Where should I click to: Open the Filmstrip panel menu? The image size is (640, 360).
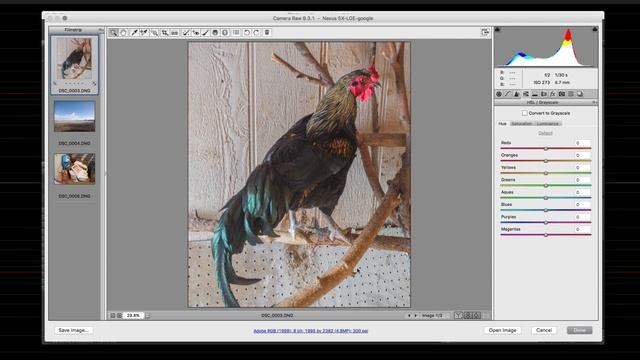(100, 30)
